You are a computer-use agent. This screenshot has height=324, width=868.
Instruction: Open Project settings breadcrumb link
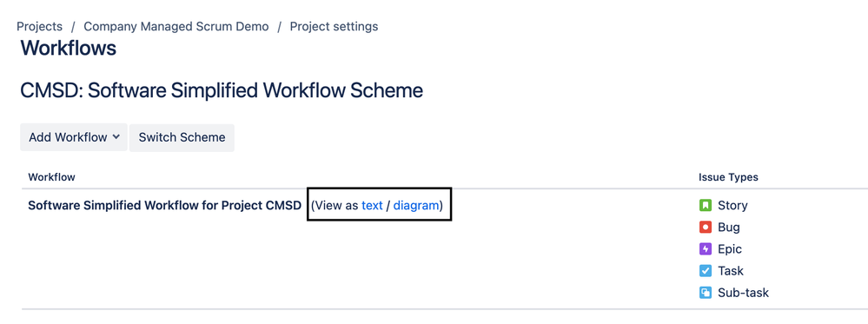click(334, 26)
